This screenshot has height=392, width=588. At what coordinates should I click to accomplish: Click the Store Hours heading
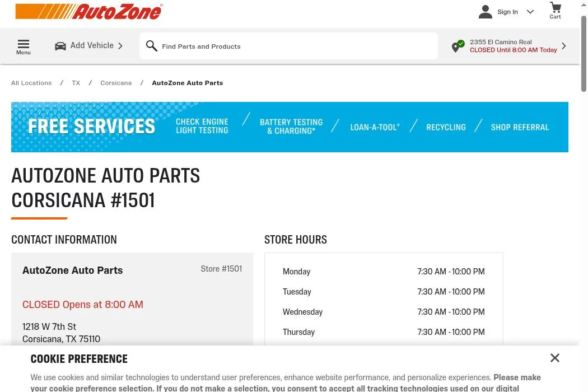click(x=296, y=240)
